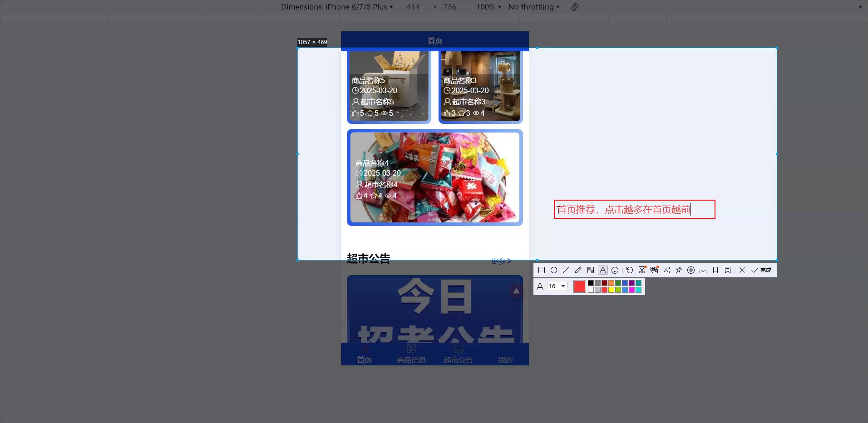Open the No throttling dropdown
The image size is (868, 423).
[534, 7]
